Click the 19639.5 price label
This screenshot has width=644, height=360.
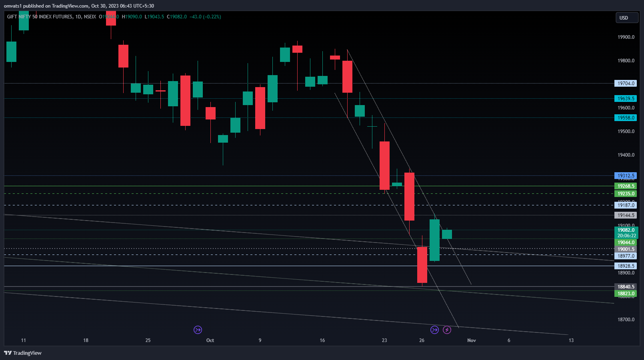coord(626,99)
